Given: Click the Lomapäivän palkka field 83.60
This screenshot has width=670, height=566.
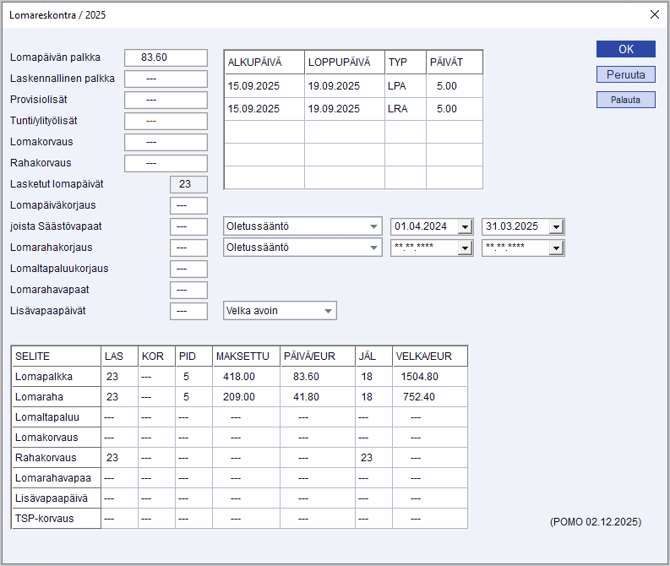Looking at the screenshot, I should tap(165, 58).
